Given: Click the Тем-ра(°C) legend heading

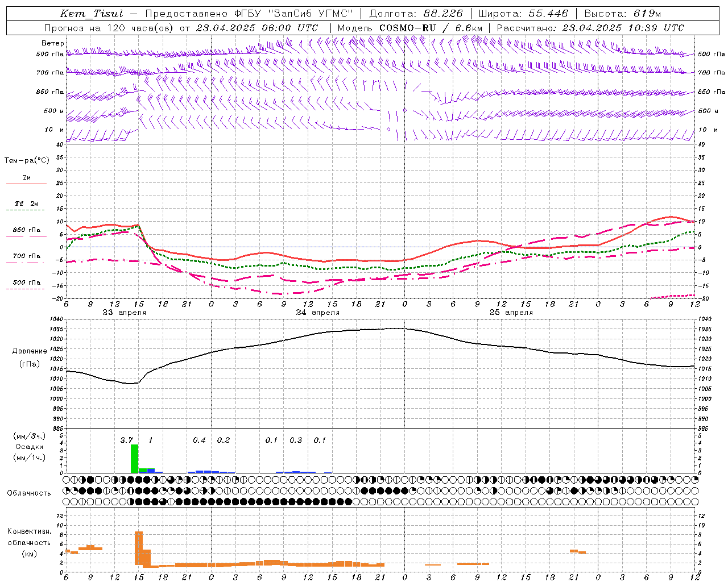Looking at the screenshot, I should [x=27, y=160].
